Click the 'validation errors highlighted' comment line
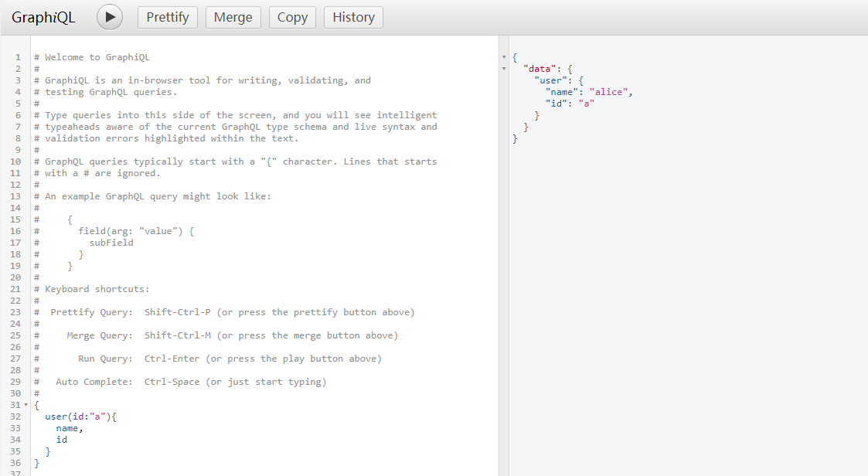Viewport: 868px width, 476px height. click(x=166, y=138)
